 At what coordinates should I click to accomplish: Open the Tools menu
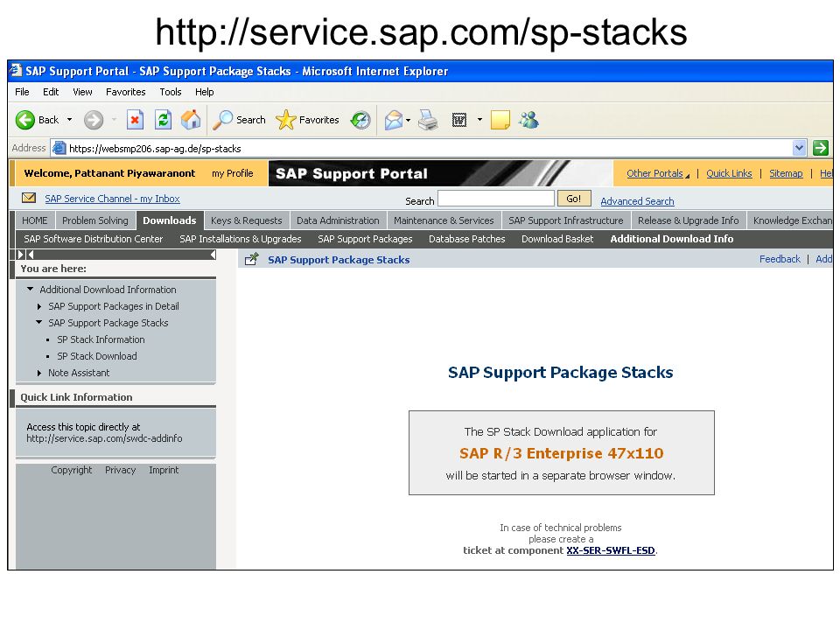pos(171,92)
